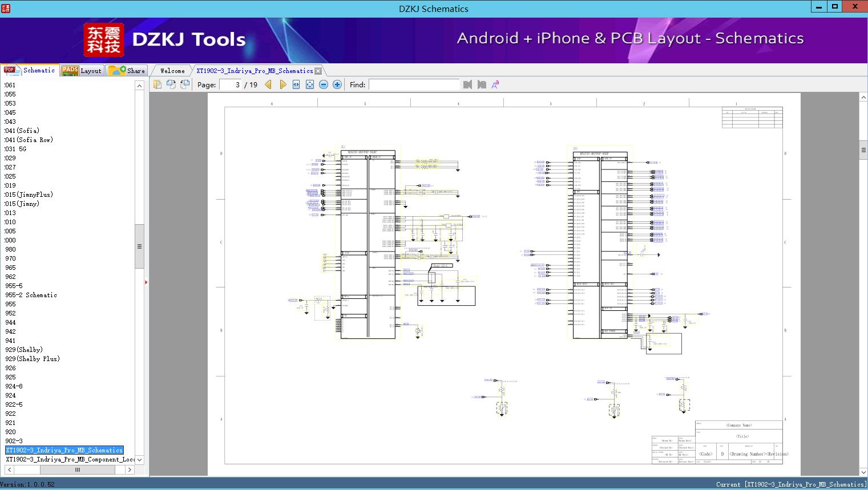
Task: Select the '955-2 Schematic' list item
Action: click(x=31, y=295)
